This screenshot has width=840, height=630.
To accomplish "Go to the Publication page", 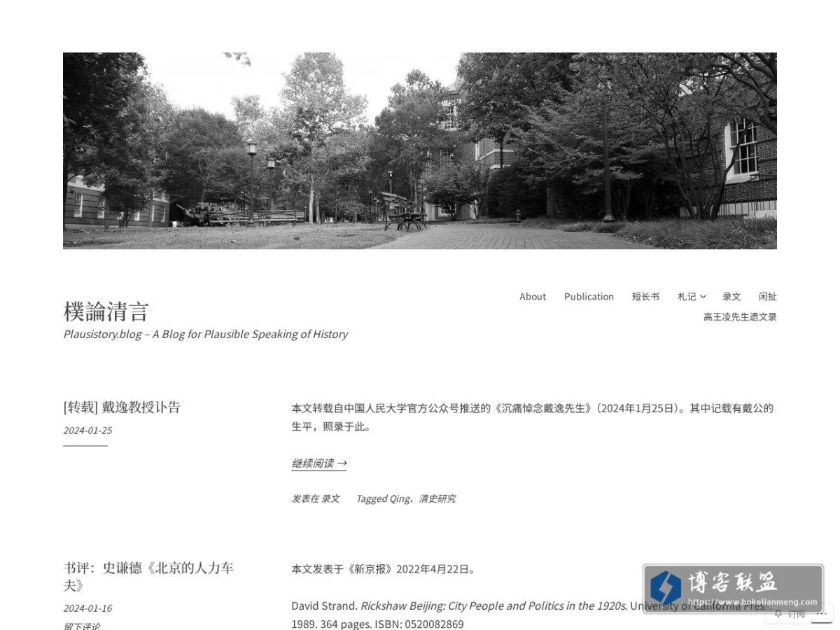I will point(589,297).
